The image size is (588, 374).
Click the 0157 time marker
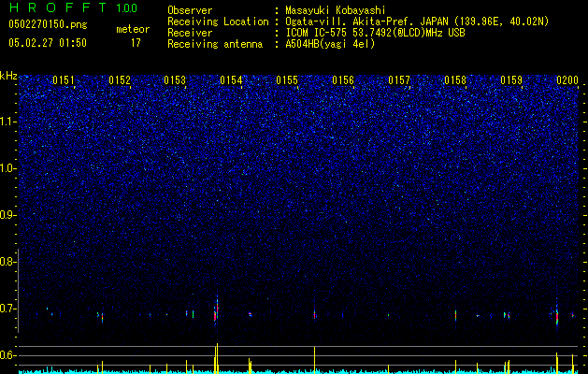tap(399, 80)
